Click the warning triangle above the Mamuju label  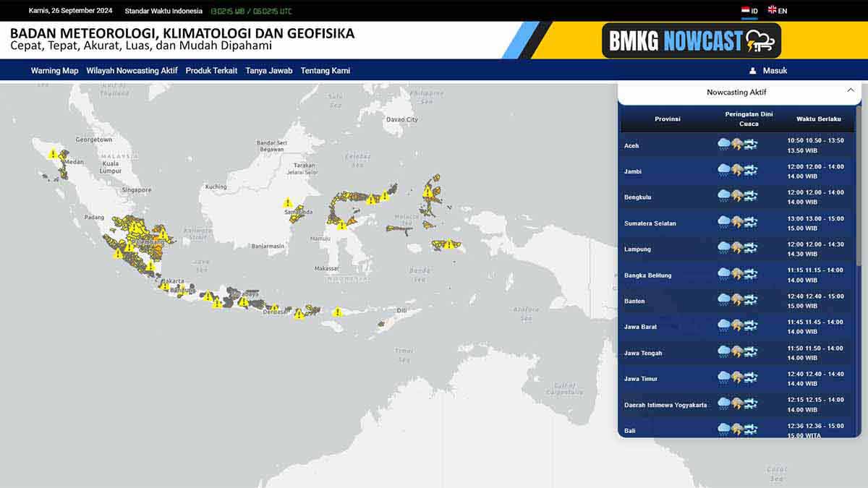click(x=341, y=226)
